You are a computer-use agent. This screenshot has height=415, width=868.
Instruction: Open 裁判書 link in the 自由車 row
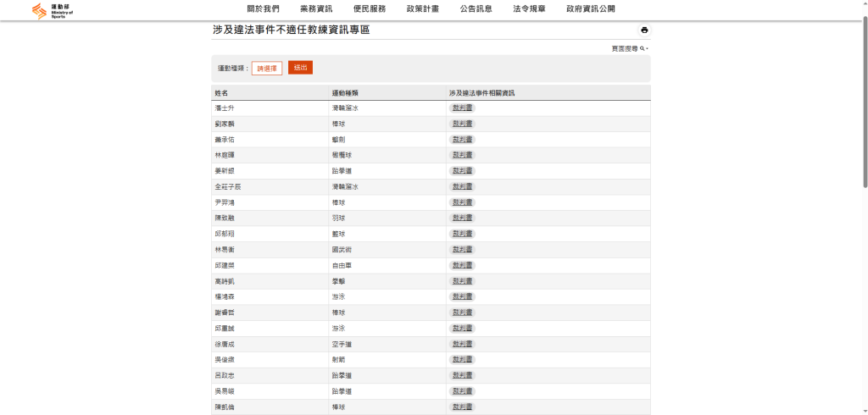coord(462,265)
